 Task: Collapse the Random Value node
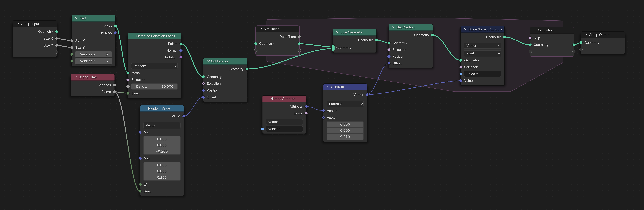click(145, 108)
